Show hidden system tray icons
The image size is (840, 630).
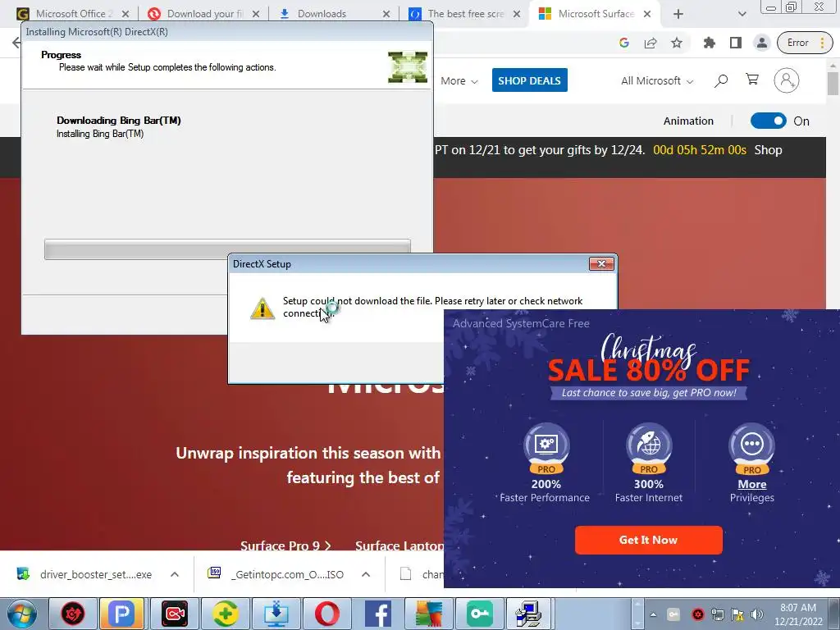point(653,614)
